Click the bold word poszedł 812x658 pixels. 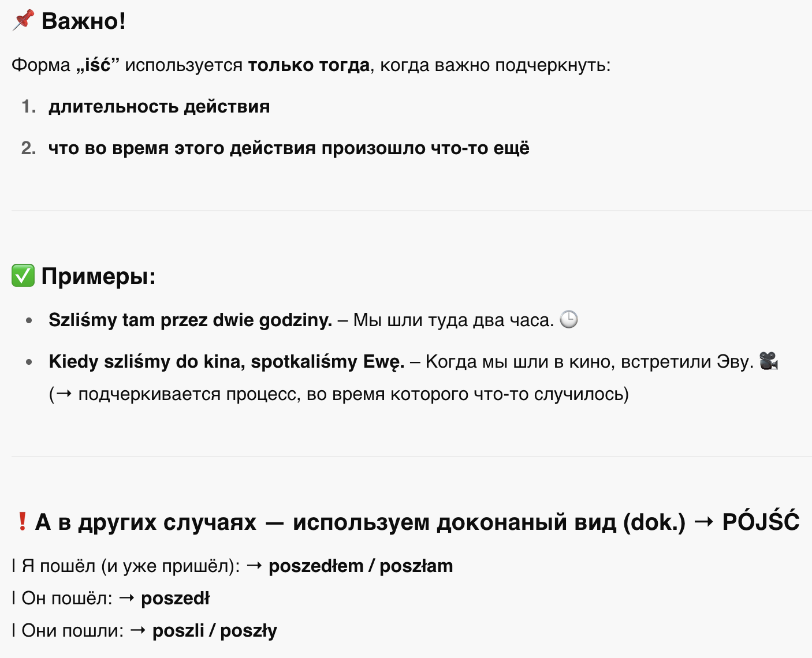pyautogui.click(x=176, y=598)
